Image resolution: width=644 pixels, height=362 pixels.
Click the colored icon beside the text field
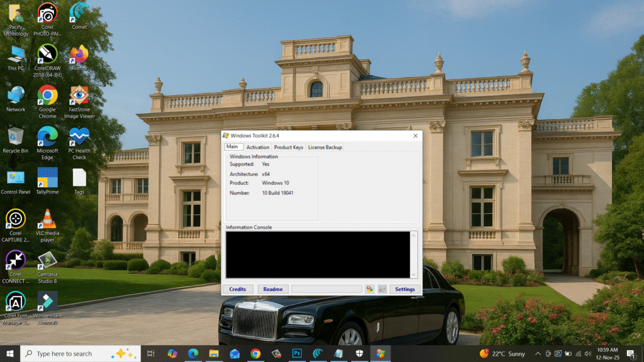369,289
